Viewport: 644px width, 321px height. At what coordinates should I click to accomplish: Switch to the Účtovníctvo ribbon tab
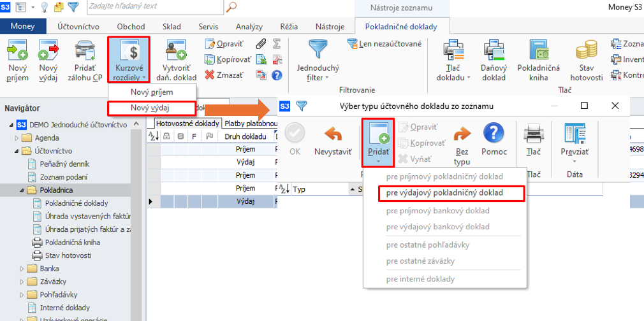point(78,27)
